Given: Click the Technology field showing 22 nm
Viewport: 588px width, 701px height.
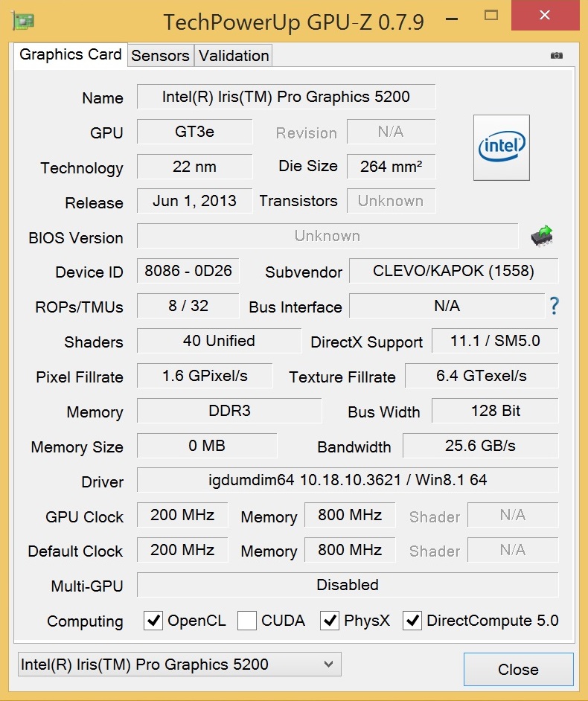Looking at the screenshot, I should click(194, 166).
